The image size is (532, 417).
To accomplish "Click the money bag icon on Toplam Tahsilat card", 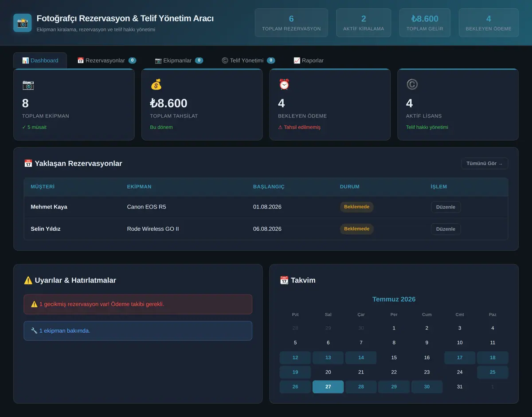I will 156,85.
